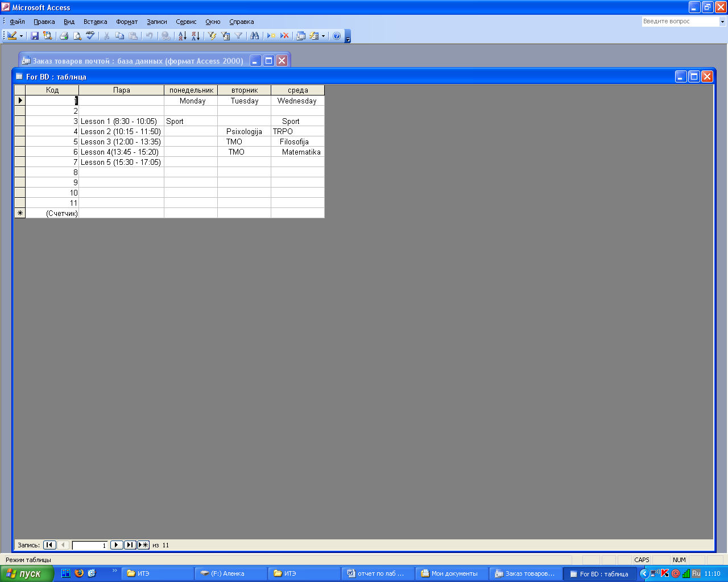Sort records ascending with A-Z icon
The image size is (728, 582).
pos(182,35)
